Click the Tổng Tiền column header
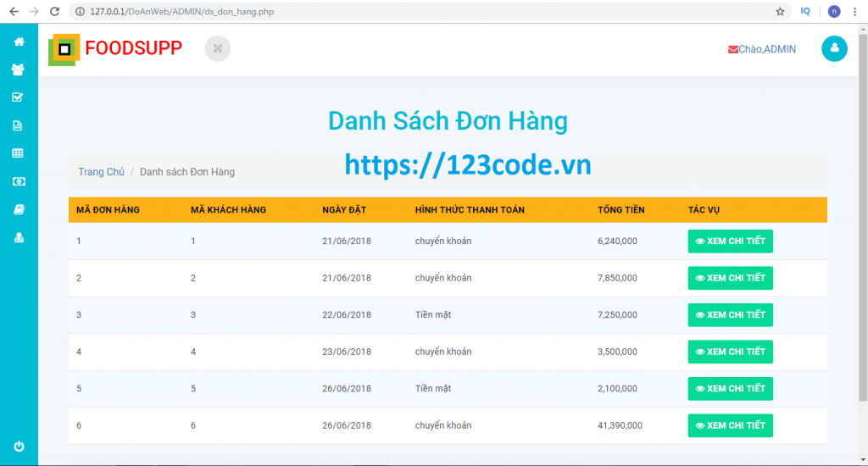 (x=621, y=210)
